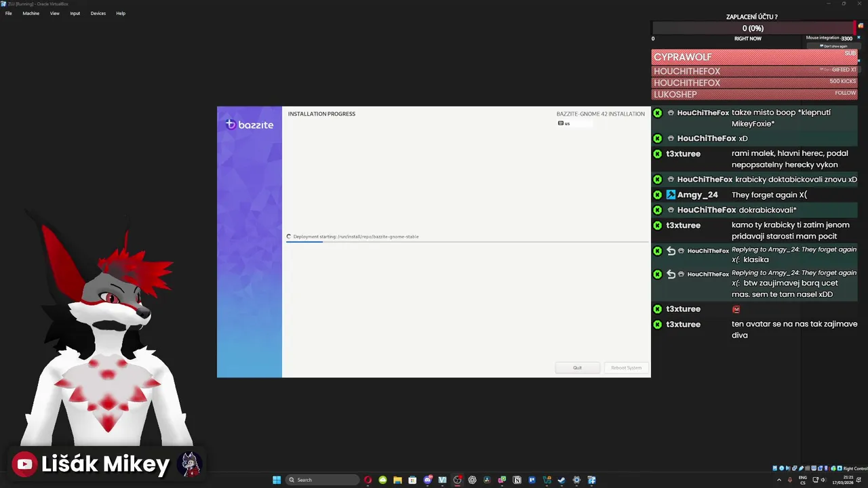Open the File menu in VirtualBox
The width and height of the screenshot is (868, 488).
8,13
